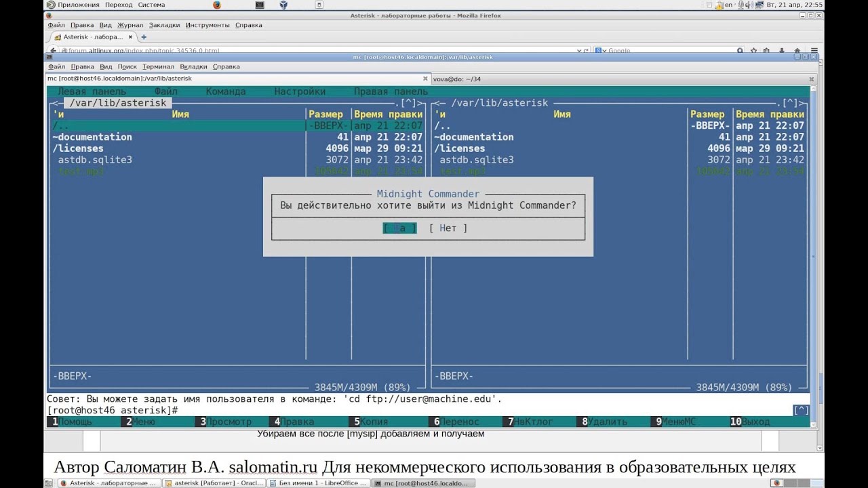Image resolution: width=868 pixels, height=488 pixels.
Task: Open Firefox's Журнал menu
Action: tap(131, 25)
